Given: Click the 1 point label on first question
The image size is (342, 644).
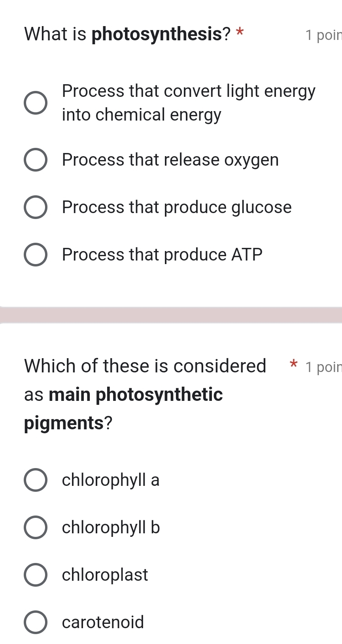Looking at the screenshot, I should (x=324, y=35).
